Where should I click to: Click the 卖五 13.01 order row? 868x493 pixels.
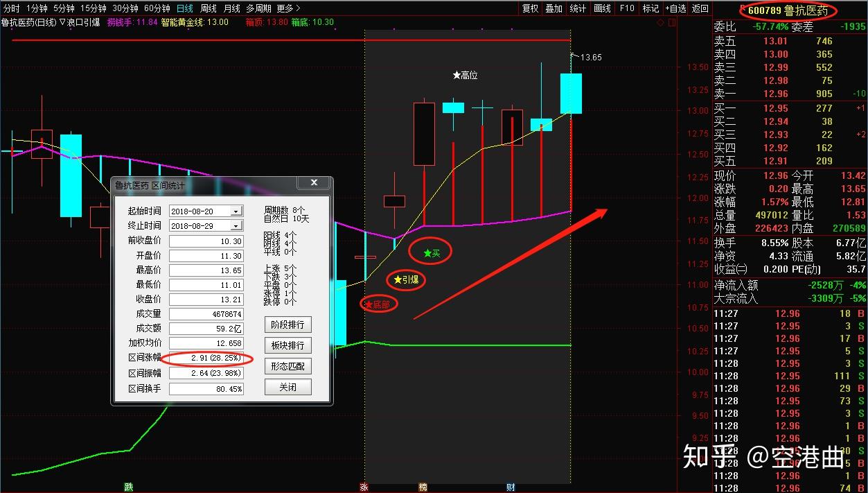point(790,41)
